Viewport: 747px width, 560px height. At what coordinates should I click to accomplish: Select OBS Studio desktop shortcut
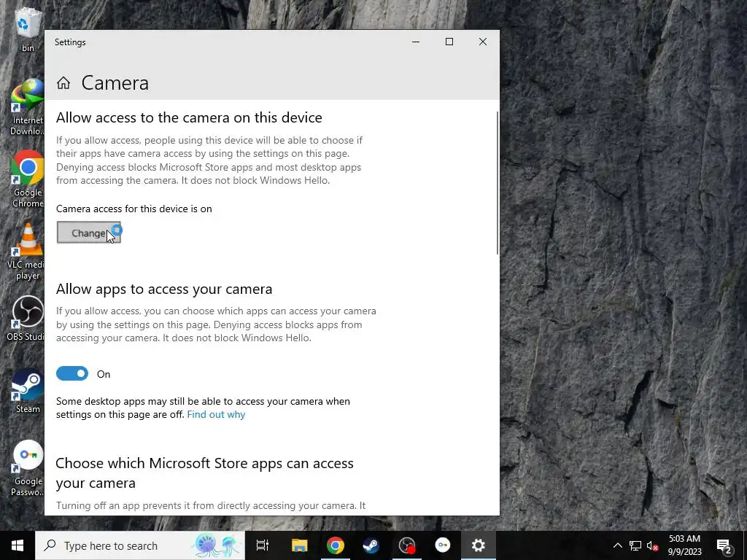click(27, 319)
